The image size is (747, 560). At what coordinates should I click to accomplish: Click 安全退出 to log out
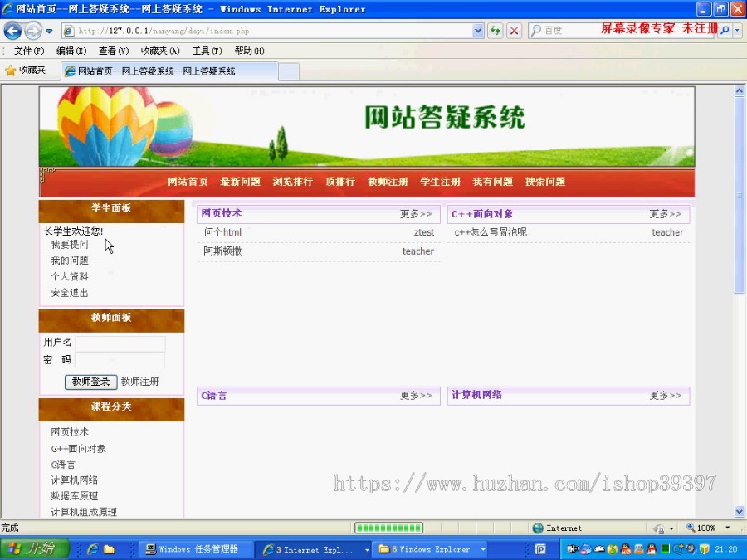coord(70,292)
